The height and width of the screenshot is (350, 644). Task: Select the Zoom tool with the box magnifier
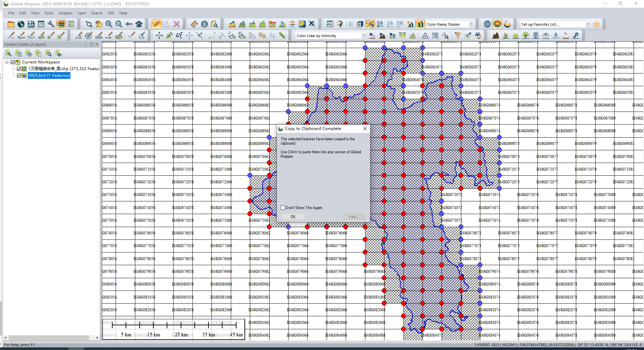point(89,24)
